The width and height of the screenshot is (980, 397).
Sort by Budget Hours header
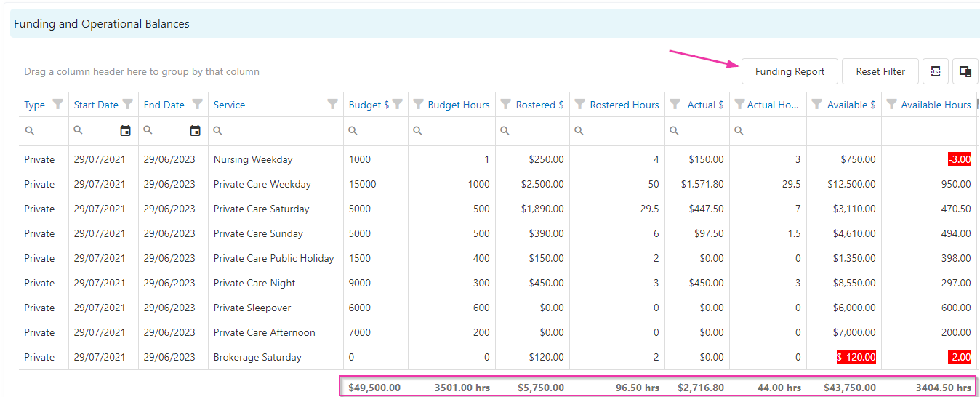(x=459, y=105)
